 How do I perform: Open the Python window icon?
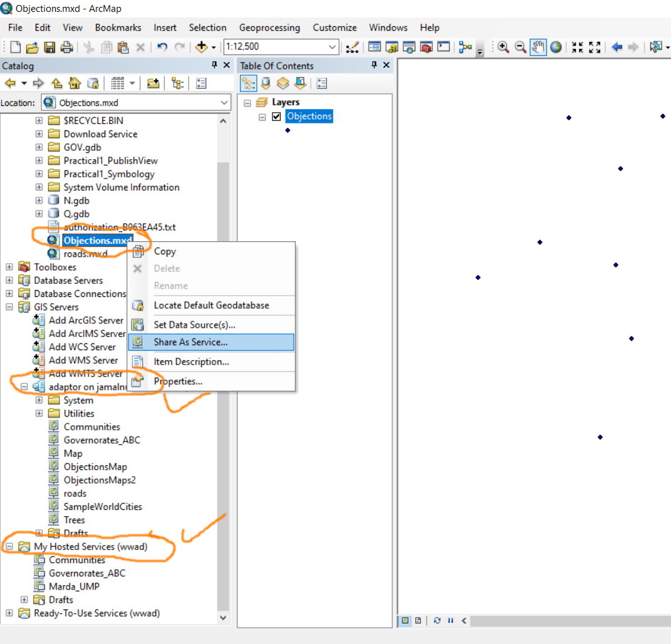click(x=444, y=46)
